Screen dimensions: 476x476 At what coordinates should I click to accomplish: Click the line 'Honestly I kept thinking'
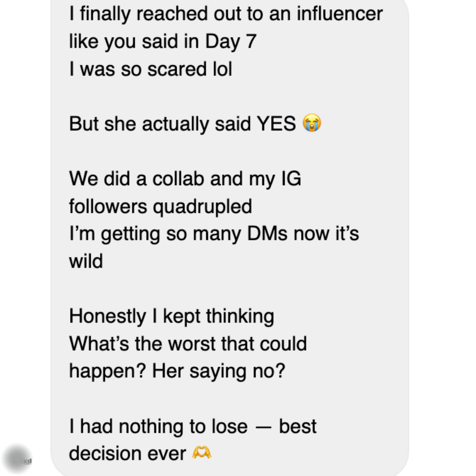[171, 316]
